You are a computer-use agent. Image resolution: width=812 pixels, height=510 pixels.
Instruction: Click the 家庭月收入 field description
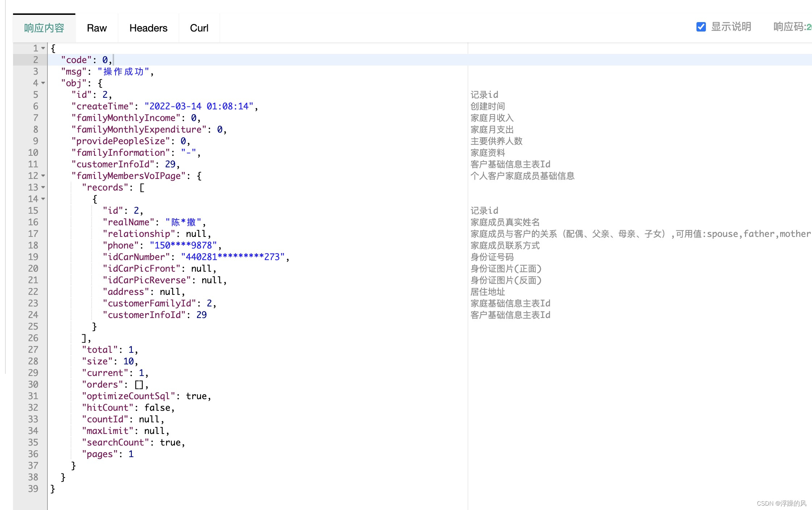point(492,118)
